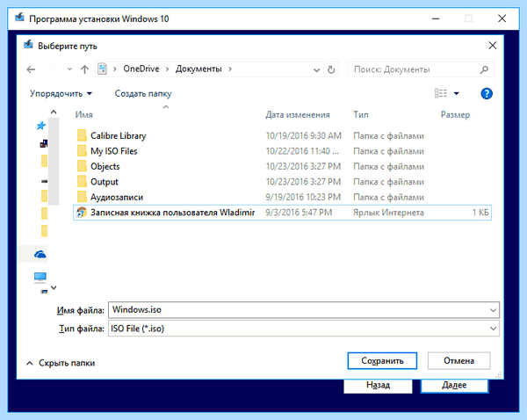The width and height of the screenshot is (527, 420).
Task: Select OneDrive in the breadcrumb path
Action: 141,69
